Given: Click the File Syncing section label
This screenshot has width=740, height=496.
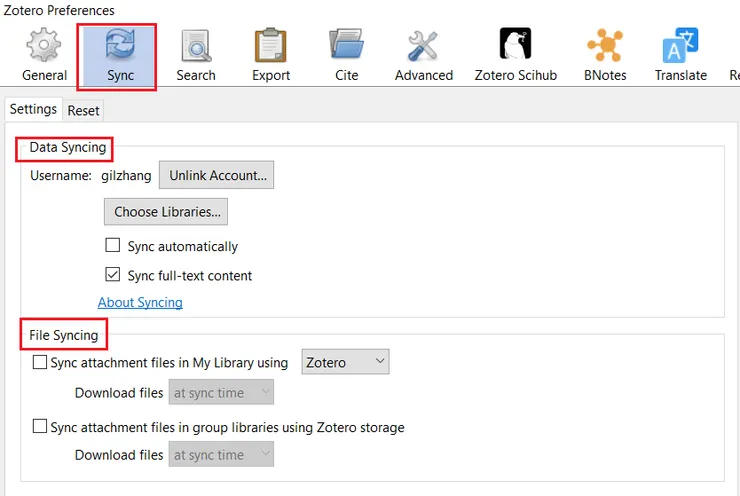Looking at the screenshot, I should point(64,335).
